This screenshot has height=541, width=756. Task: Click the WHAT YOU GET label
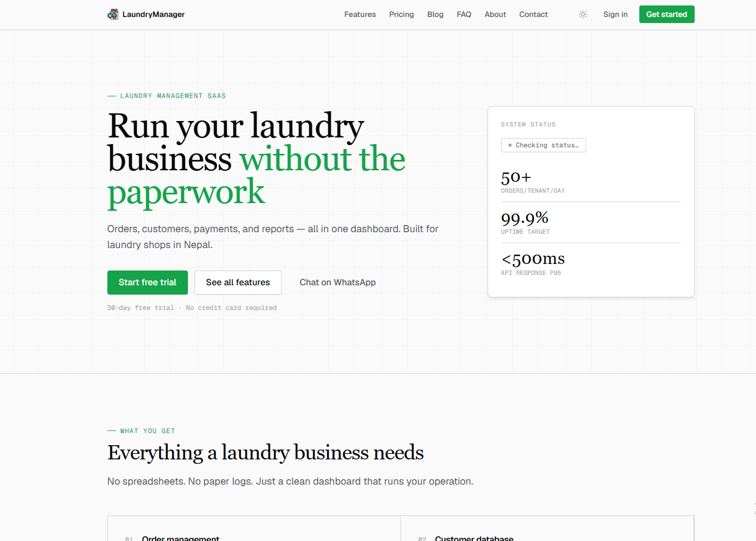coord(148,431)
